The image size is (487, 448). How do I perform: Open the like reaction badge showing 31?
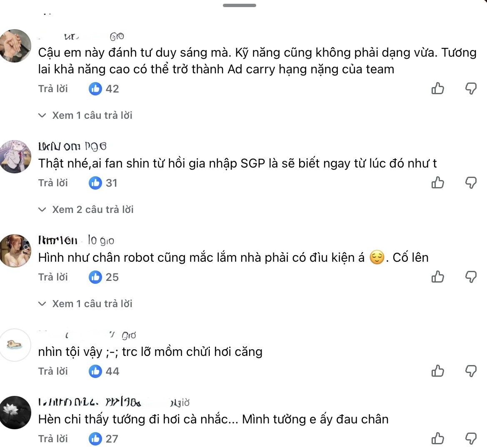coord(102,183)
